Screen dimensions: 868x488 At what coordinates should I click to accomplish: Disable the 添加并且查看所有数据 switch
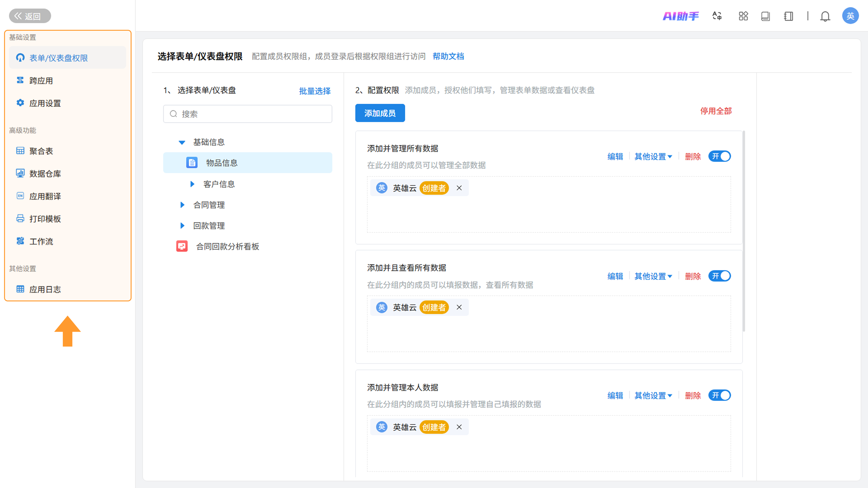pyautogui.click(x=719, y=276)
